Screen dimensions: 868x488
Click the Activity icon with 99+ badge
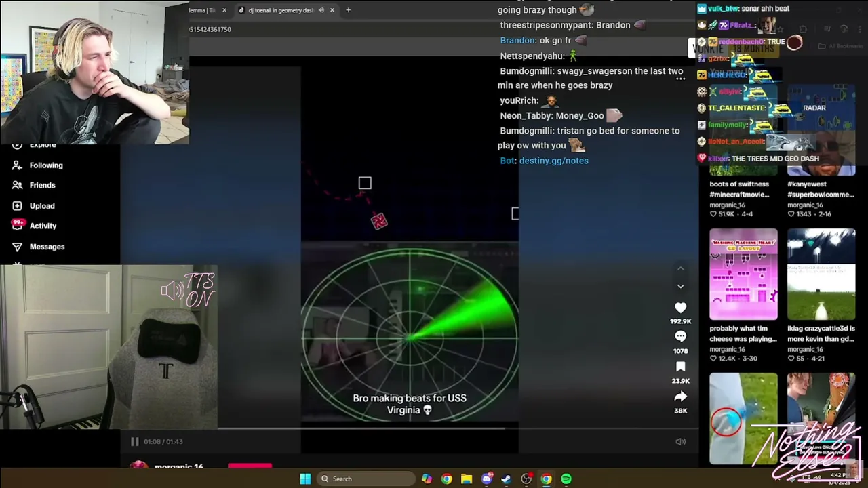click(17, 226)
